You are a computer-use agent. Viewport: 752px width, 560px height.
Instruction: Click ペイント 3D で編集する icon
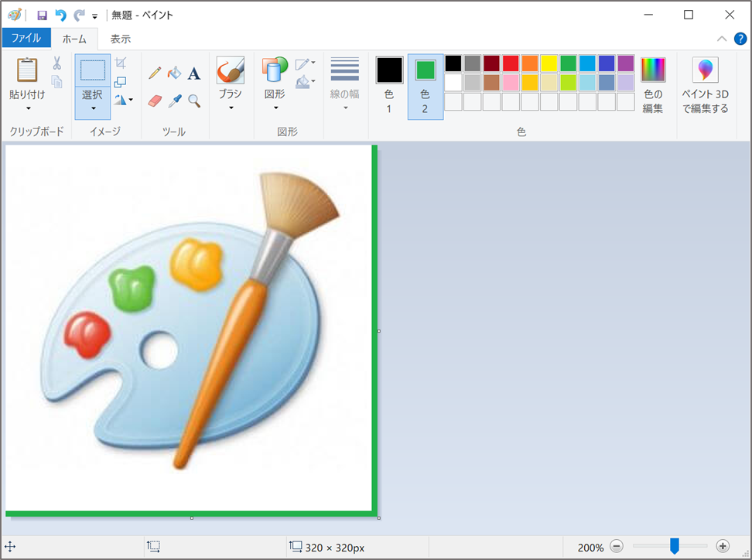pos(705,70)
